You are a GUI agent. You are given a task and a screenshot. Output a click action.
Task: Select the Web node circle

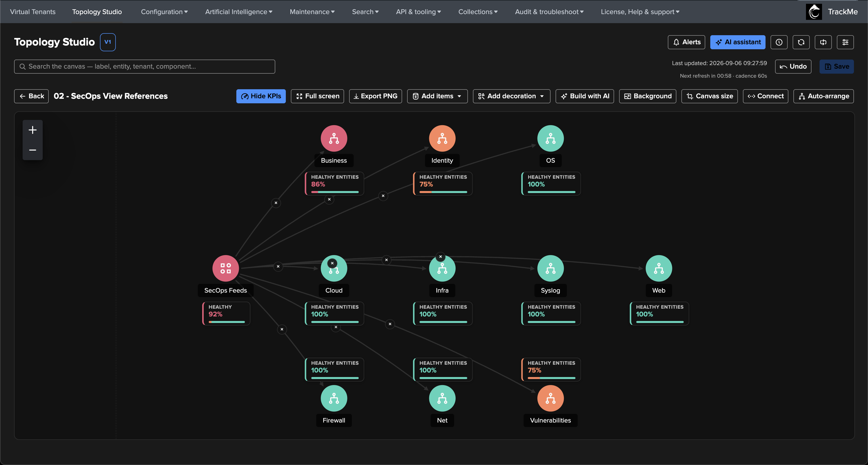(x=659, y=268)
